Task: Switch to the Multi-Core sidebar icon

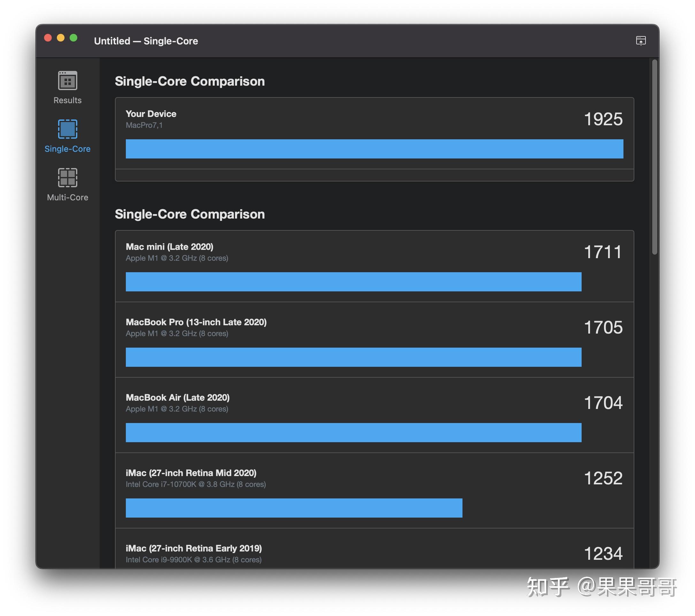Action: [x=67, y=177]
